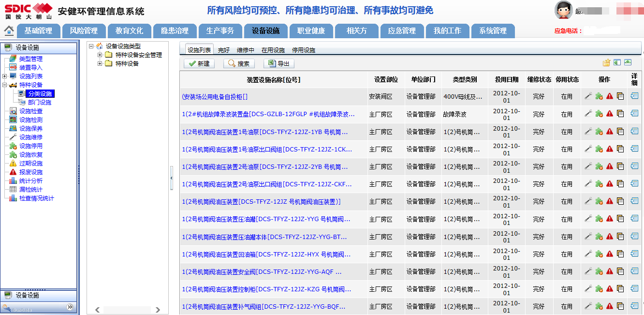Viewport: 644px width, 315px height.
Task: Click the hide-left-panel layout icon above table
Action: 617,62
